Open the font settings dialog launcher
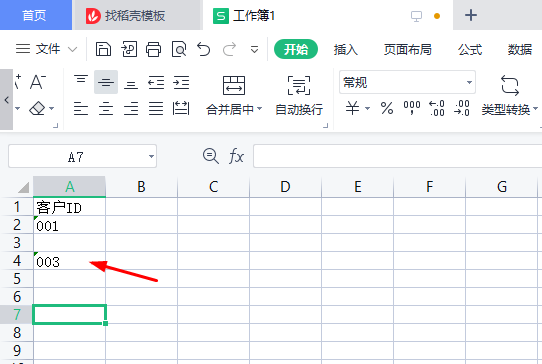 (x=55, y=125)
